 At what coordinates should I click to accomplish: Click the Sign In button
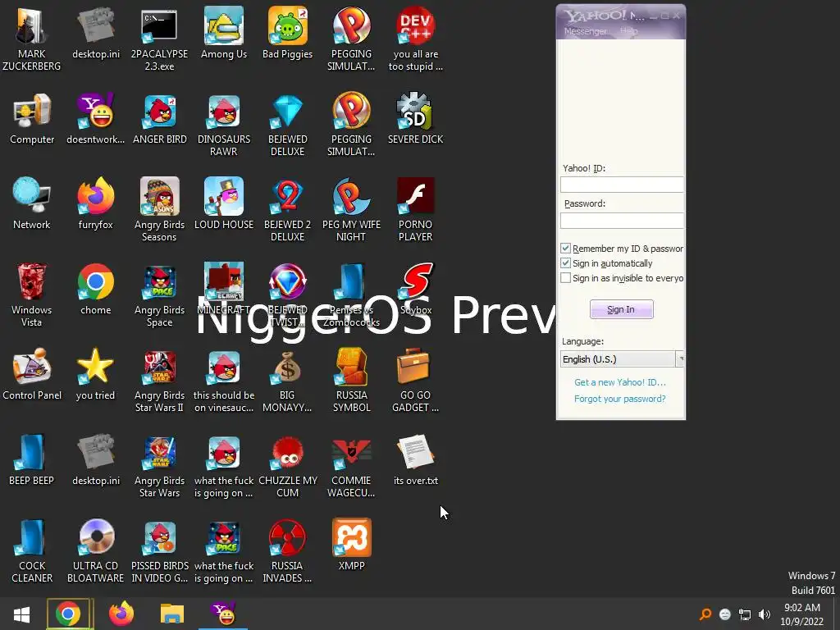[622, 309]
